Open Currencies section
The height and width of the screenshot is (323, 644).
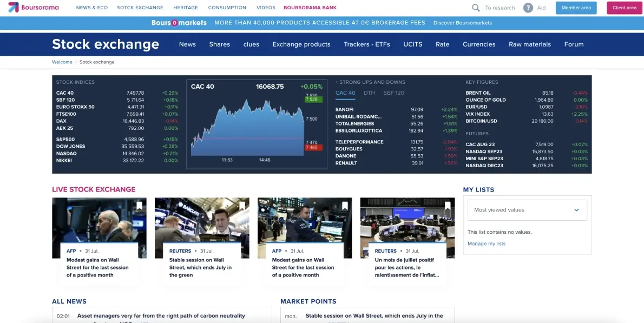coord(479,44)
